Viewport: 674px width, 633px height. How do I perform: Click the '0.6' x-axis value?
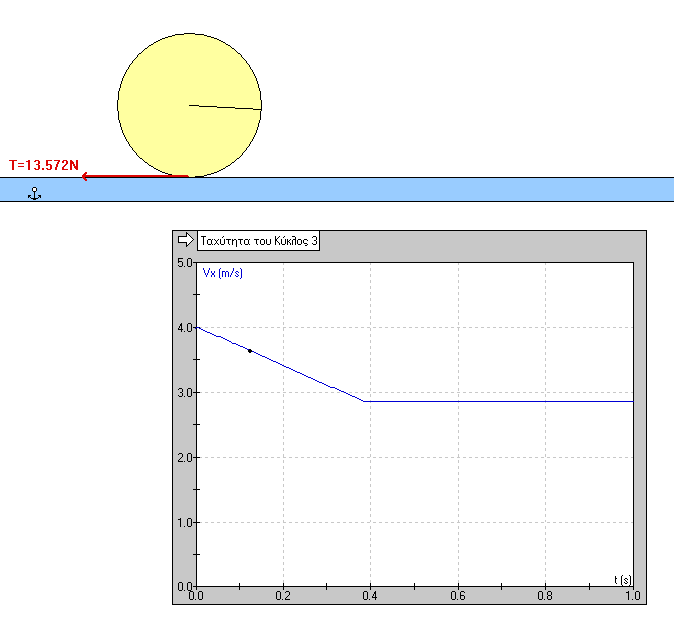click(458, 596)
